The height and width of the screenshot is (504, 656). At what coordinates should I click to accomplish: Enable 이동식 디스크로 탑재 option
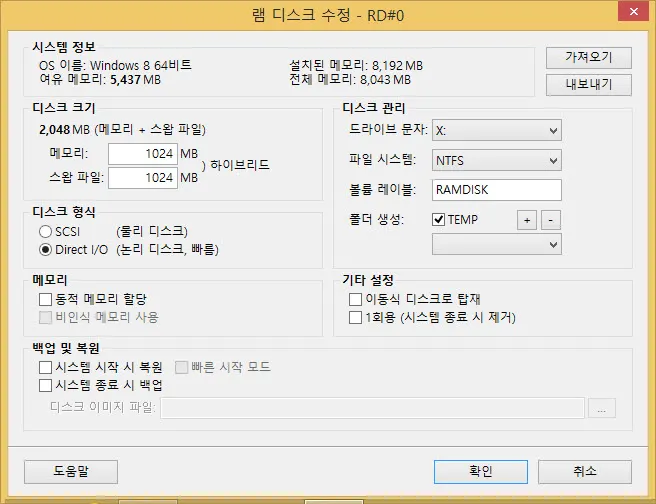coord(355,299)
